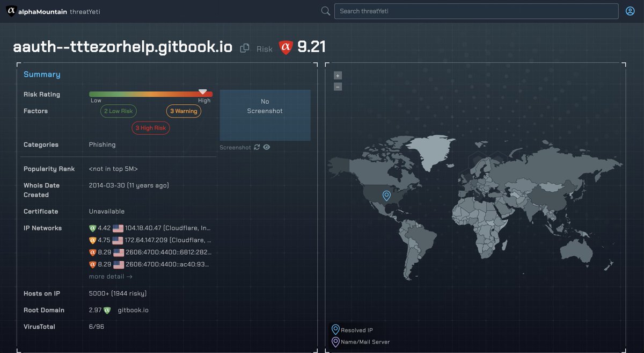Click the resolved IP pin on the map
The height and width of the screenshot is (353, 644).
[x=386, y=196]
